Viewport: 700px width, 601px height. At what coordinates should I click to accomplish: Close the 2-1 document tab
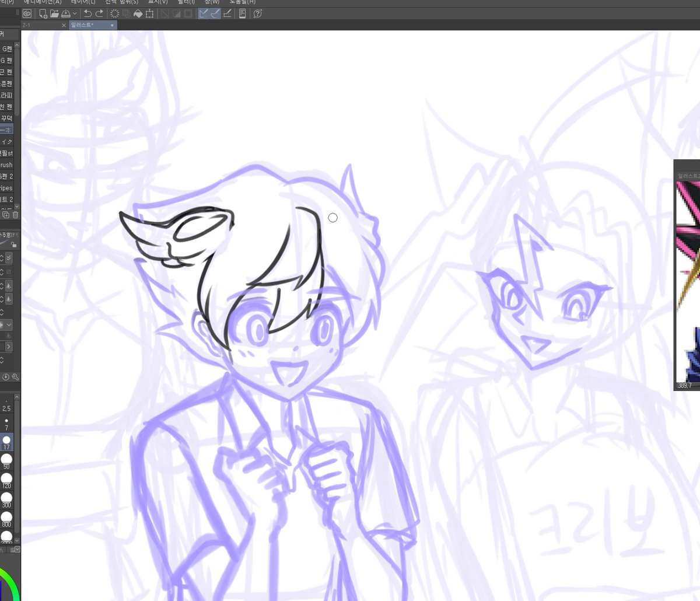pyautogui.click(x=64, y=25)
